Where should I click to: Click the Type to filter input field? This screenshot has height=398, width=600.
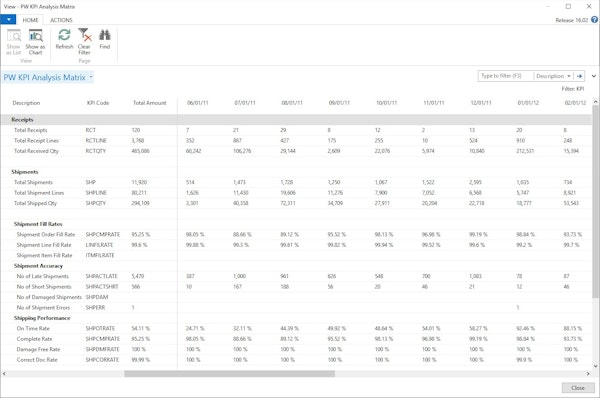click(506, 76)
